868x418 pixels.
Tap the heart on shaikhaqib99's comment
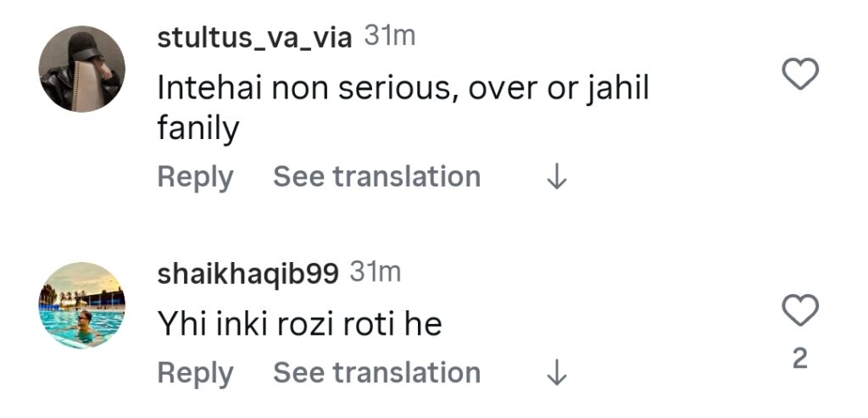[x=798, y=310]
